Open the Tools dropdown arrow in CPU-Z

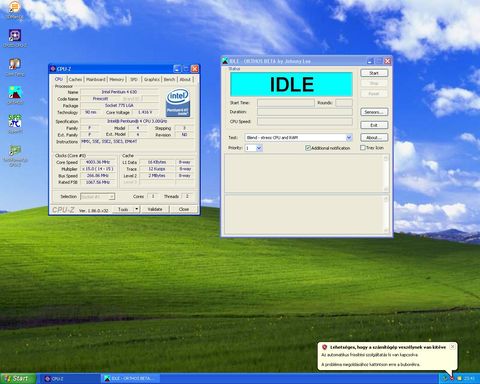(136, 209)
